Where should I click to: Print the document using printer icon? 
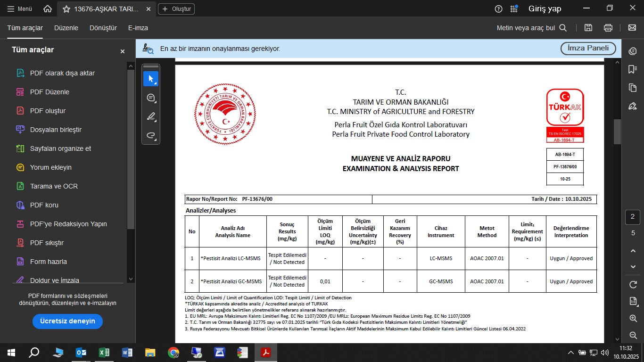click(x=608, y=28)
